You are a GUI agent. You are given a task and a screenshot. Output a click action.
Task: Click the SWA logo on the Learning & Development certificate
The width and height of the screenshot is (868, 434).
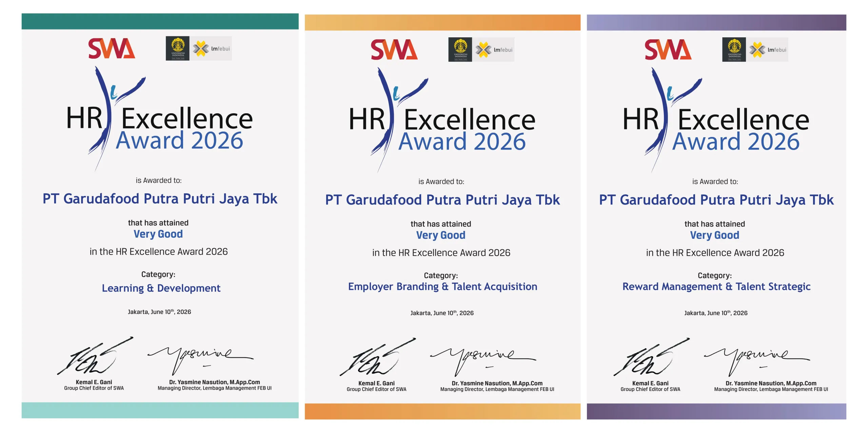(112, 48)
